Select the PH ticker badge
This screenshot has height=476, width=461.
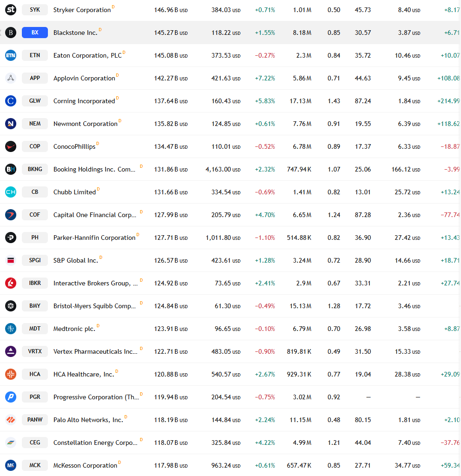[x=35, y=238]
